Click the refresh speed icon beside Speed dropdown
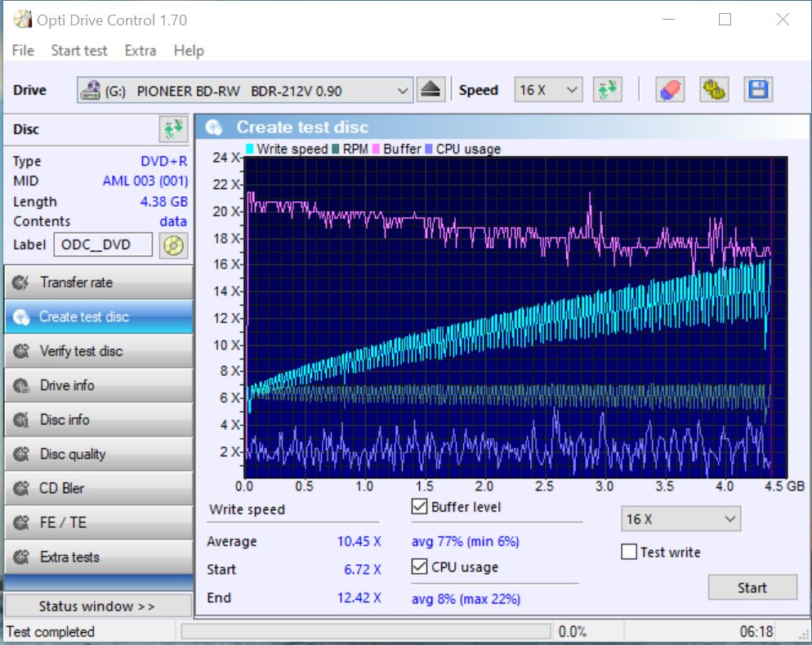The width and height of the screenshot is (812, 645). (x=607, y=90)
